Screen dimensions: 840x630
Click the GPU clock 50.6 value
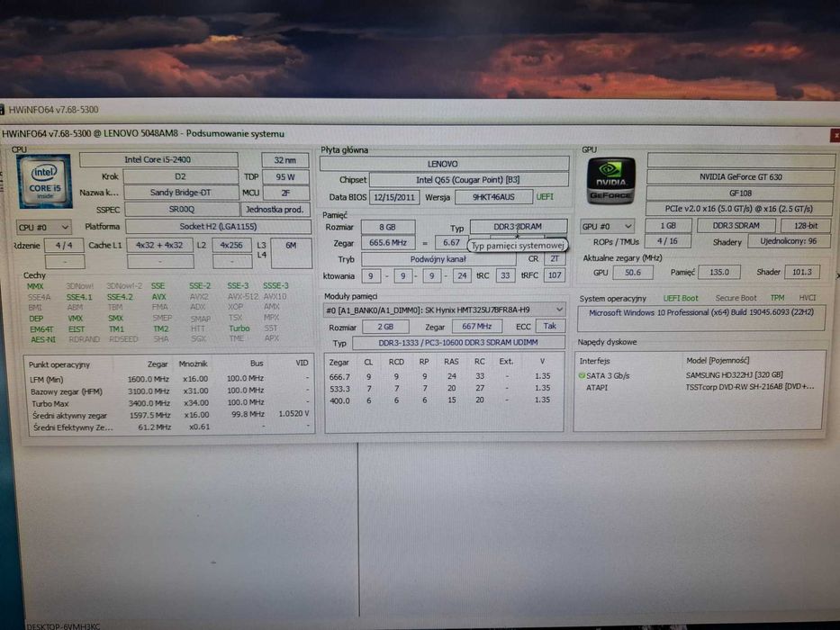633,272
